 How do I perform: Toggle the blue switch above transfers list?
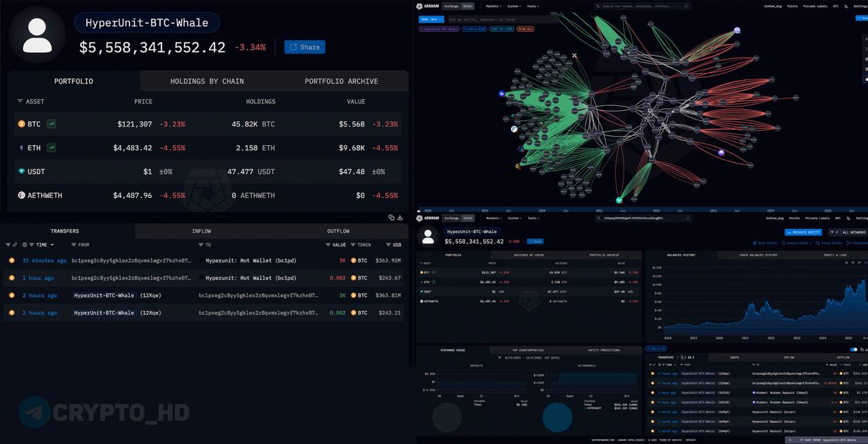coord(854,349)
